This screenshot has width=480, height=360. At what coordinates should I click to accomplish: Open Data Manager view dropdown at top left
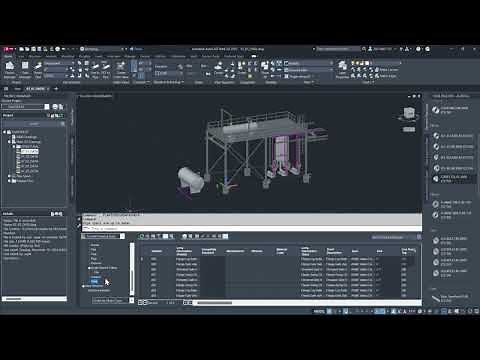(103, 236)
